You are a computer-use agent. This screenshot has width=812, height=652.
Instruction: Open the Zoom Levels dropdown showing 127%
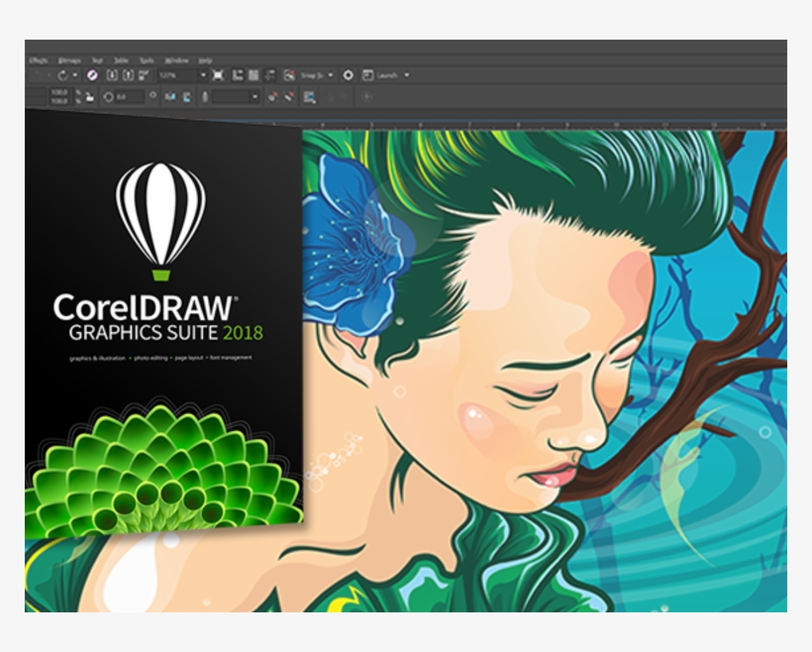click(x=184, y=72)
